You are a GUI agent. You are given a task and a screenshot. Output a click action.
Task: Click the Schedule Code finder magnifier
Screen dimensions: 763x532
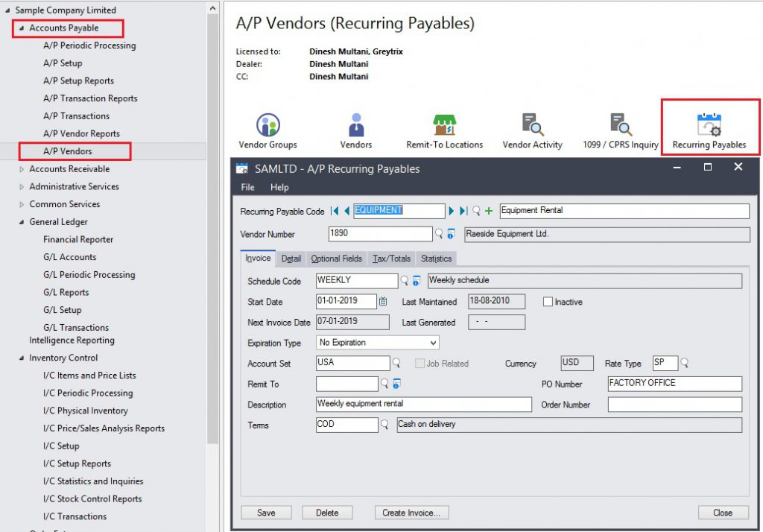pos(405,280)
